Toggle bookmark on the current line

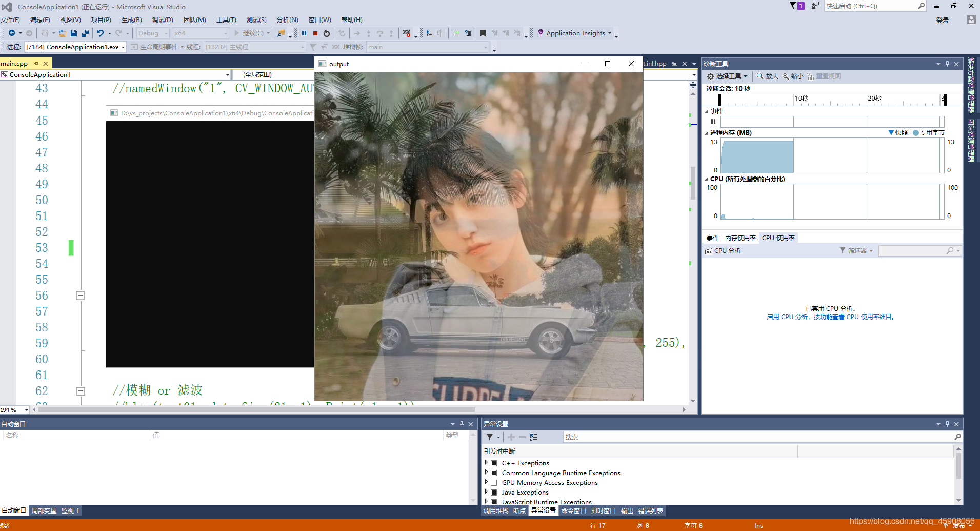pos(483,33)
